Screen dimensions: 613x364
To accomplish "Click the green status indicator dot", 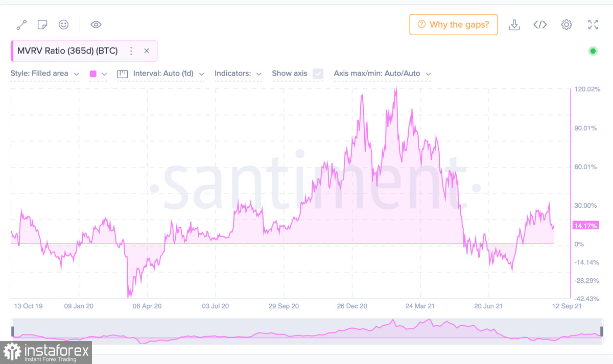I will [x=593, y=51].
